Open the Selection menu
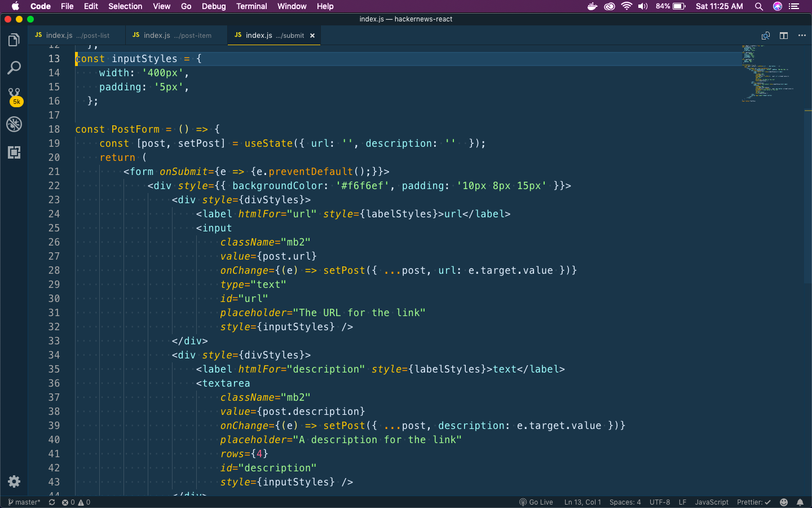812x508 pixels. coord(125,6)
